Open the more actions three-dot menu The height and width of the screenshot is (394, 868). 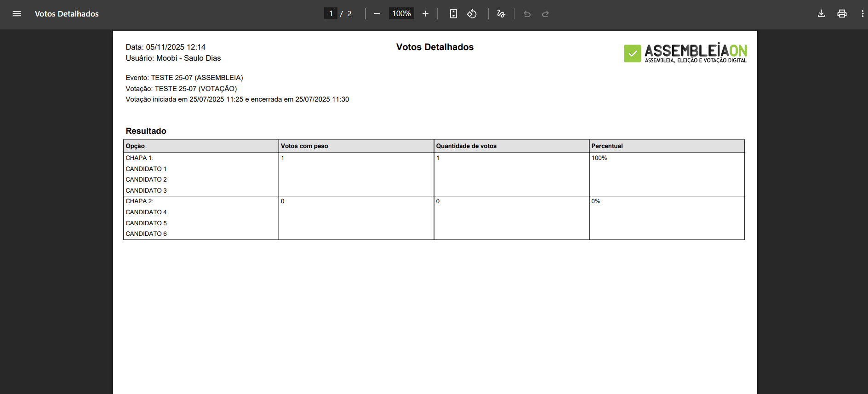click(862, 14)
